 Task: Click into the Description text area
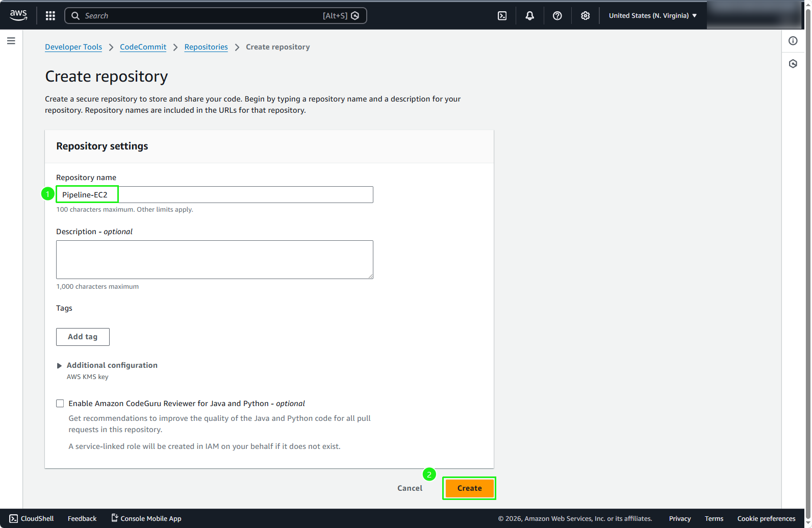coord(215,260)
